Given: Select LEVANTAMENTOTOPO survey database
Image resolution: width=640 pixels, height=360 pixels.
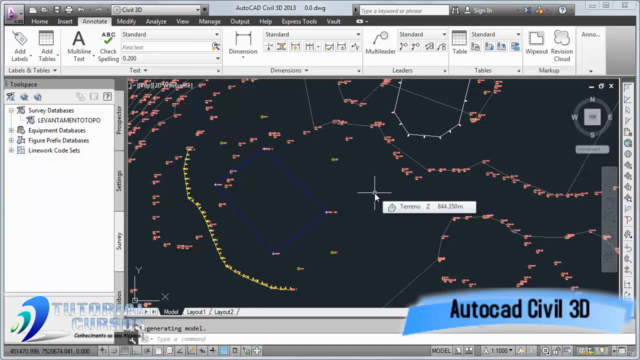Looking at the screenshot, I should pos(69,120).
